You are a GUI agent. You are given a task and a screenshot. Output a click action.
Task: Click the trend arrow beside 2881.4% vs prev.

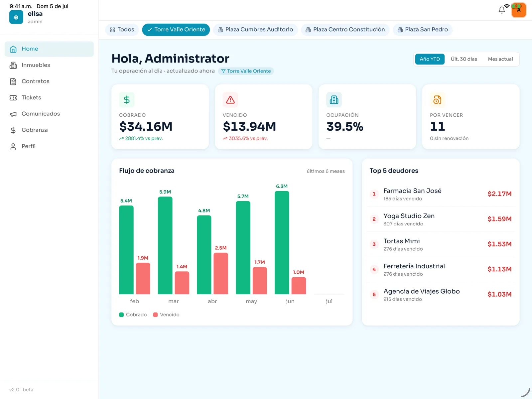(x=121, y=139)
